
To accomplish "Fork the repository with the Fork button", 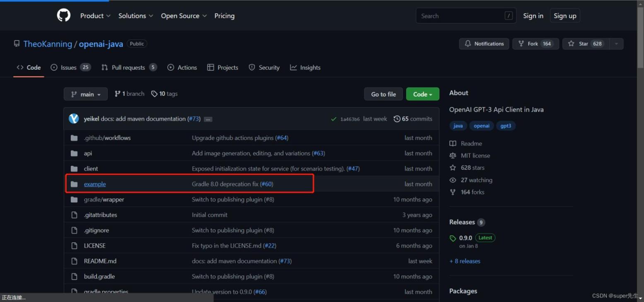I will point(535,43).
